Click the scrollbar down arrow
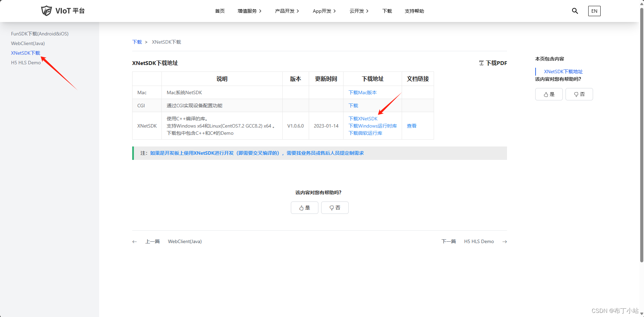Screen dimensions: 644x317 tap(641, 314)
